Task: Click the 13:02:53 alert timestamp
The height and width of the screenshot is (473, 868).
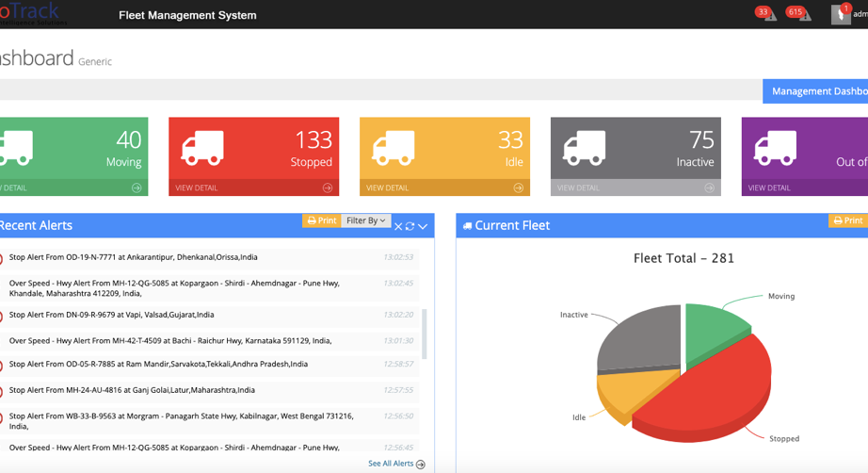Action: click(x=398, y=257)
